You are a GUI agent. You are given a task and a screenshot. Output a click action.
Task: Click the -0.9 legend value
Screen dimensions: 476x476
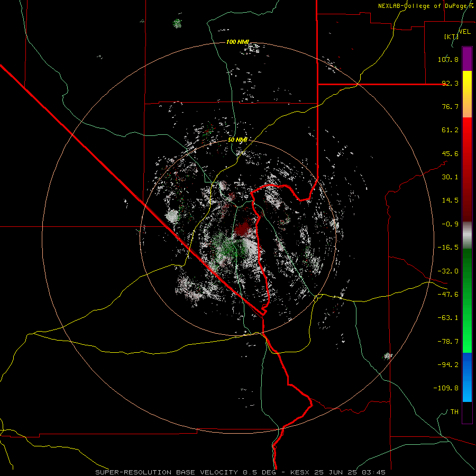pyautogui.click(x=450, y=224)
